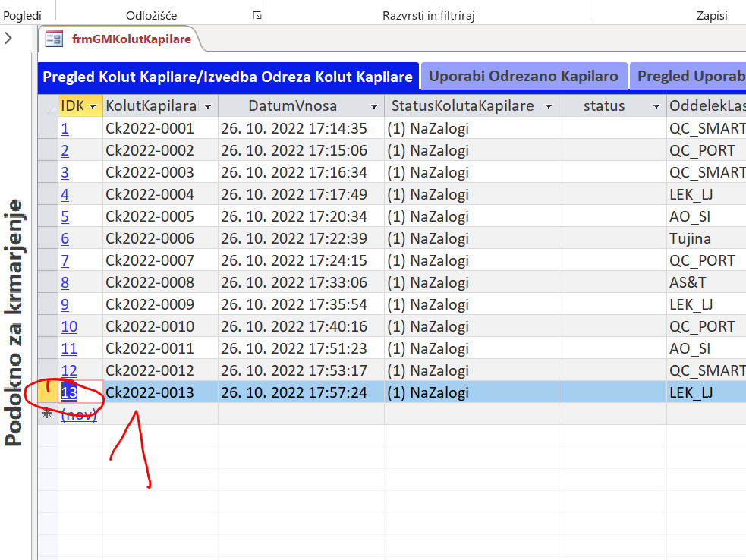Open record link 1
Viewport: 746px width, 560px height.
[x=65, y=128]
